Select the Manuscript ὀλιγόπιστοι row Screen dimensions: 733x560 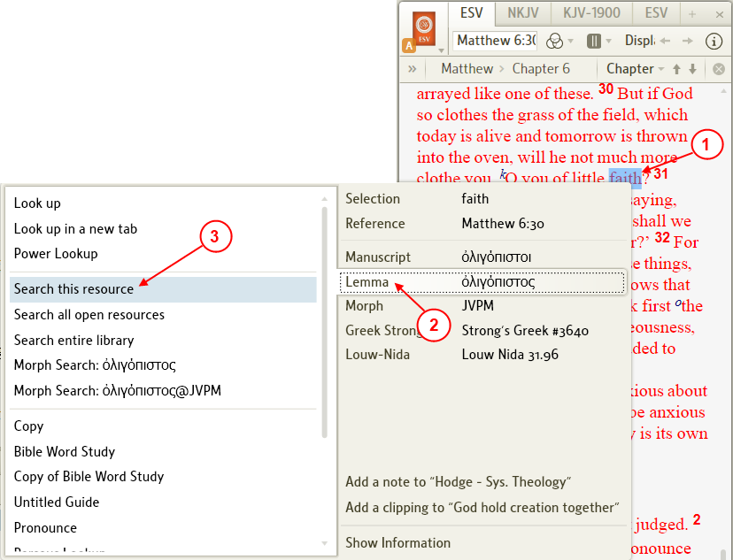482,257
